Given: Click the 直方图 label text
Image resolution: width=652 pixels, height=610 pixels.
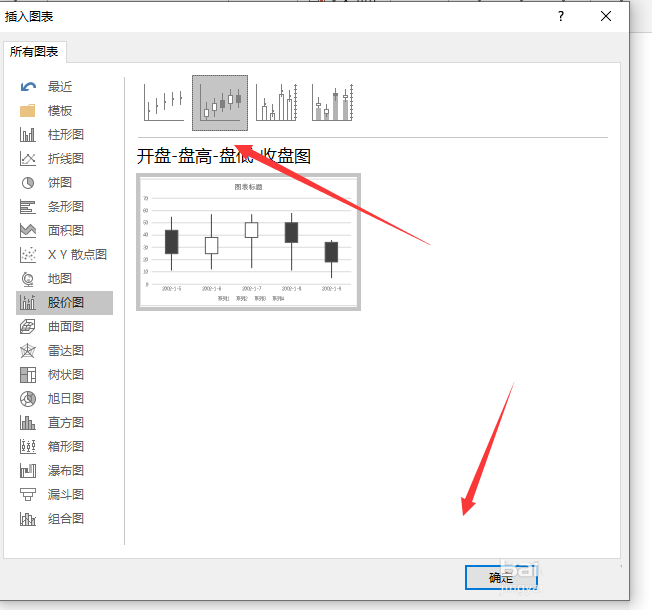Looking at the screenshot, I should coord(66,422).
